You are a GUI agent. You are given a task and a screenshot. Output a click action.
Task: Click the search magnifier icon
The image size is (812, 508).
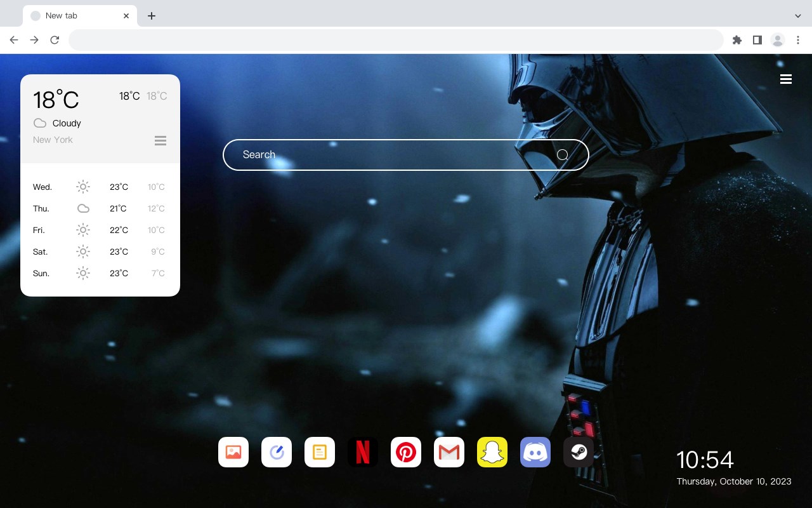[x=563, y=155]
